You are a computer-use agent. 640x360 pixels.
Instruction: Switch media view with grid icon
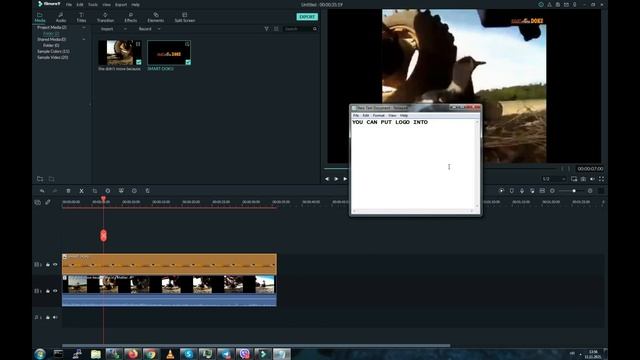[276, 29]
